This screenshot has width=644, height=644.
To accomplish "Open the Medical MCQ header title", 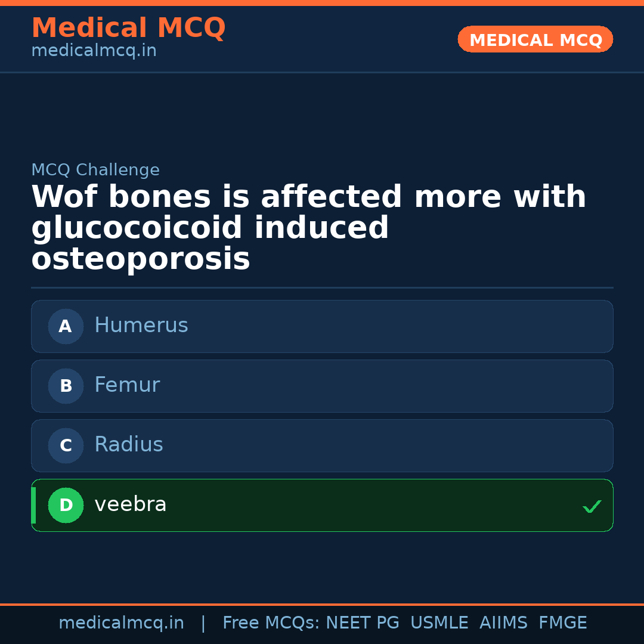I will pos(128,28).
